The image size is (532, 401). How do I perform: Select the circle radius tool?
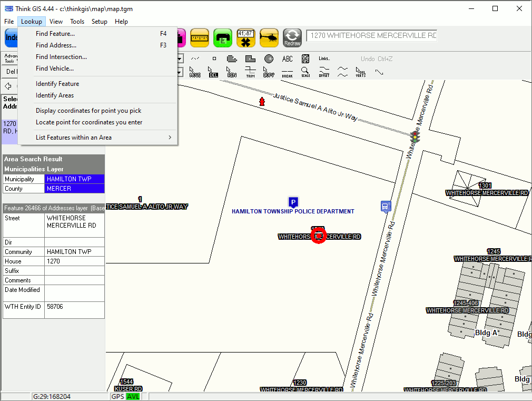(269, 58)
